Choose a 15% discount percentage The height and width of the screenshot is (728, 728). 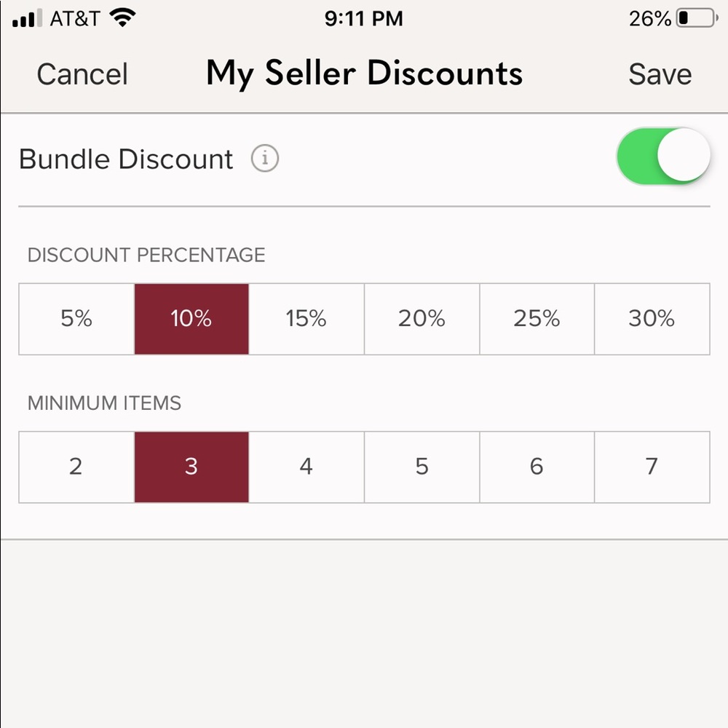306,319
